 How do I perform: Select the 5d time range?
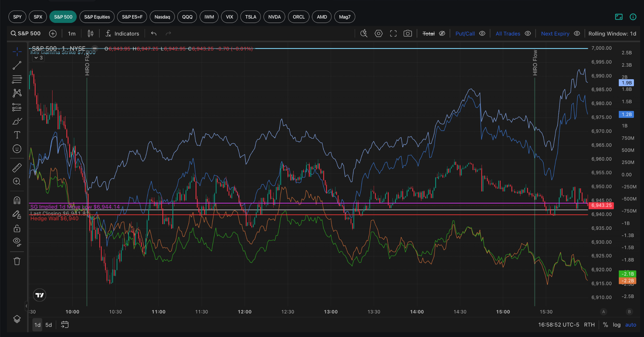pos(48,325)
